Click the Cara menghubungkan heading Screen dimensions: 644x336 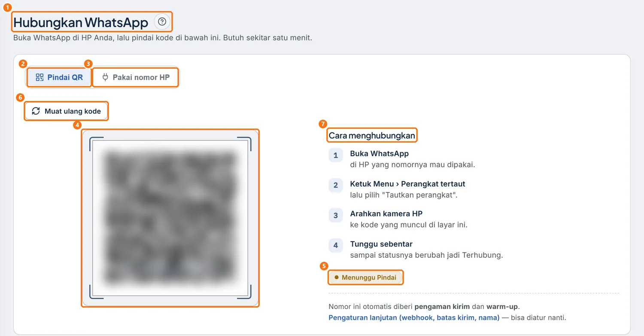pos(372,136)
